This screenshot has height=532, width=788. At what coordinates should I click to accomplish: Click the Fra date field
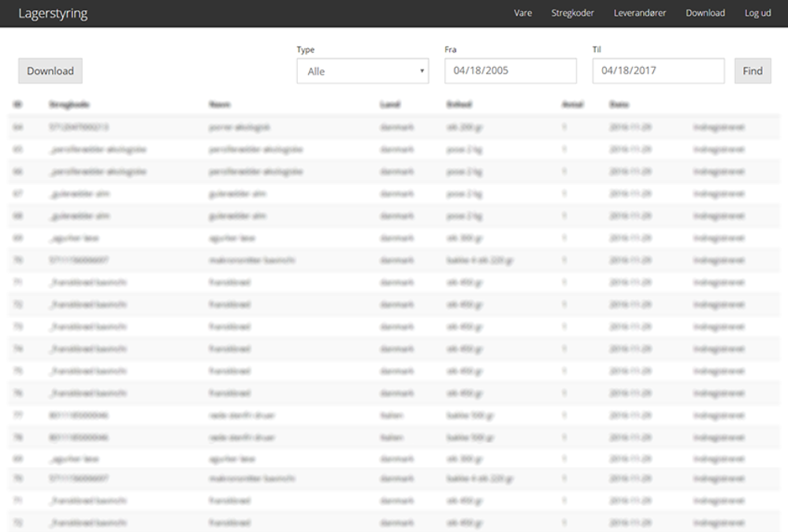pos(511,71)
